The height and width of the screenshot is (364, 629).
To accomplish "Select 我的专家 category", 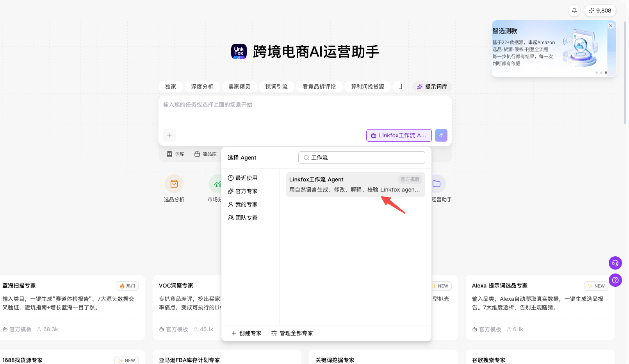I will pyautogui.click(x=243, y=204).
